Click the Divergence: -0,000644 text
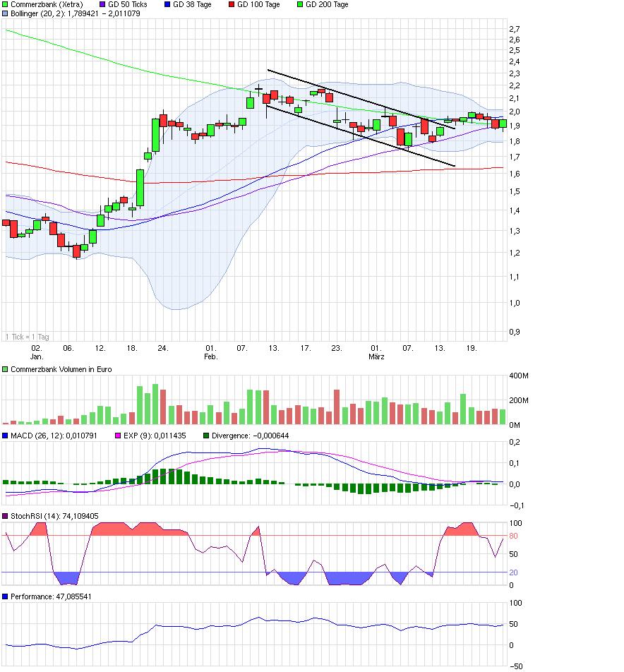 [x=251, y=436]
